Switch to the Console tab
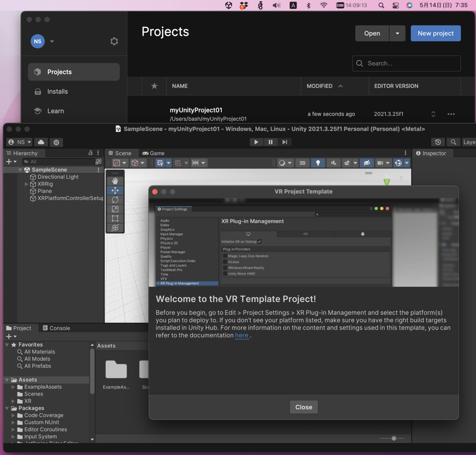476x455 pixels. coord(56,328)
